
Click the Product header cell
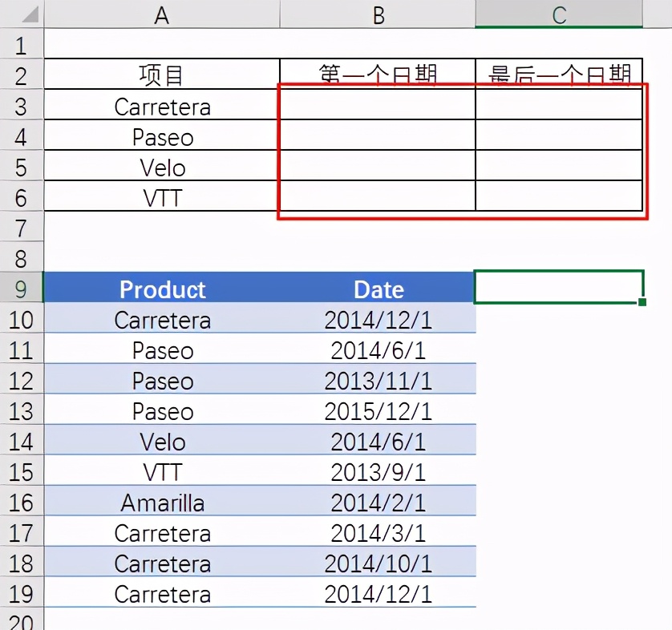tap(162, 289)
